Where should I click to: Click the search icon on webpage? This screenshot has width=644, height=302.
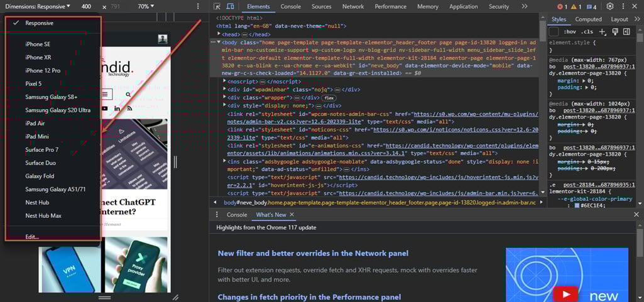click(x=128, y=95)
